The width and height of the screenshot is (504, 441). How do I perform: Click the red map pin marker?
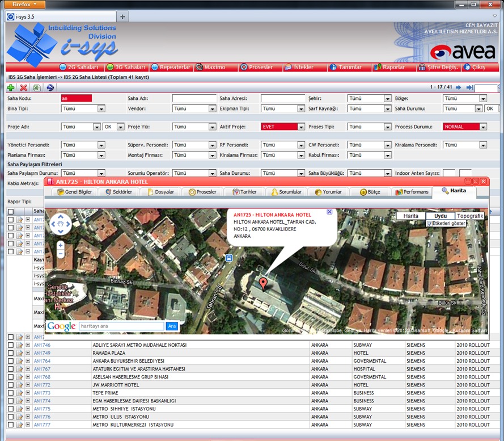[x=262, y=283]
